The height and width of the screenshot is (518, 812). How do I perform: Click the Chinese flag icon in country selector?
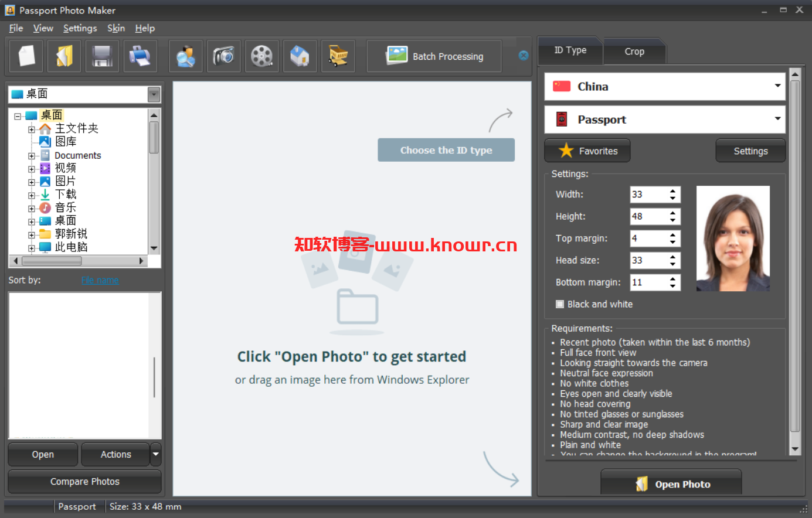click(562, 86)
